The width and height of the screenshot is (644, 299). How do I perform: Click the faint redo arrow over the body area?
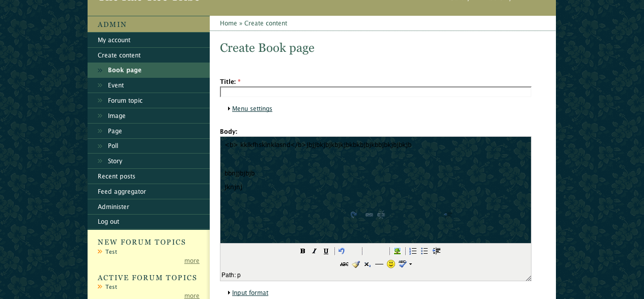pos(354,215)
